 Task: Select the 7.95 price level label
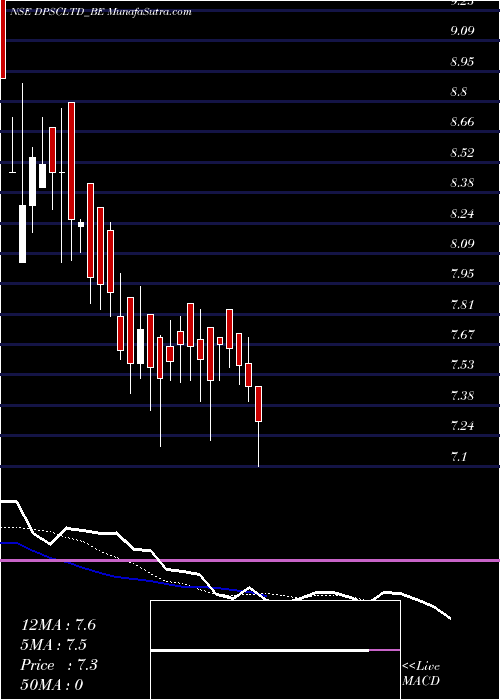(x=462, y=274)
